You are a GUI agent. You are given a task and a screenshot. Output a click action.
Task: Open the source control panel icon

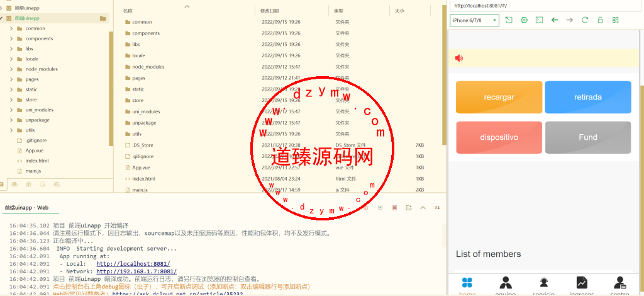click(x=43, y=185)
